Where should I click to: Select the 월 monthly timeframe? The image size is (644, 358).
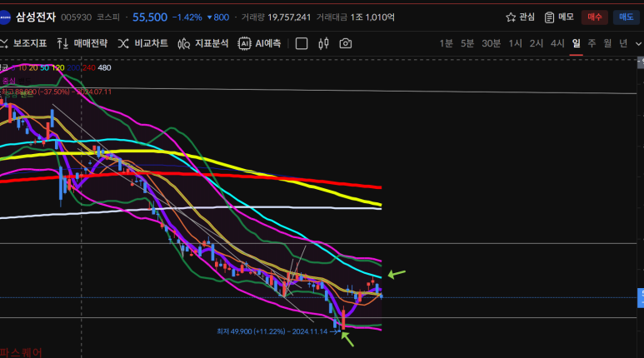pos(607,43)
